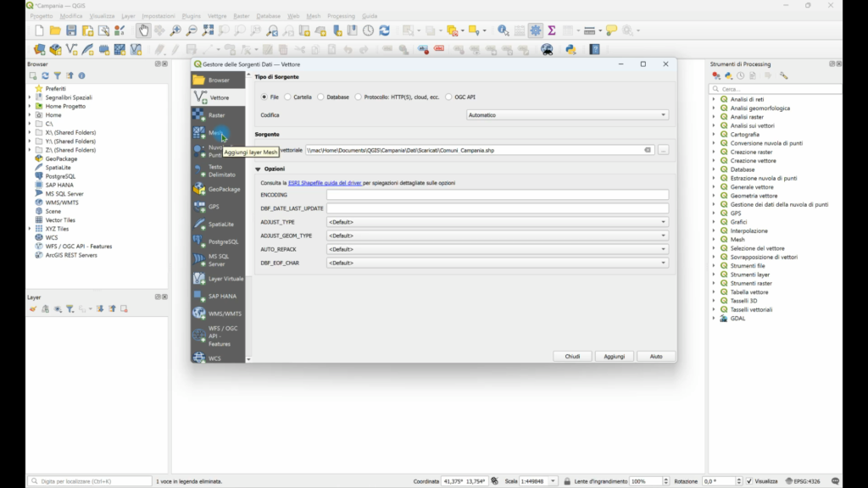The height and width of the screenshot is (488, 868).
Task: Select the Database source type radio button
Action: 321,97
